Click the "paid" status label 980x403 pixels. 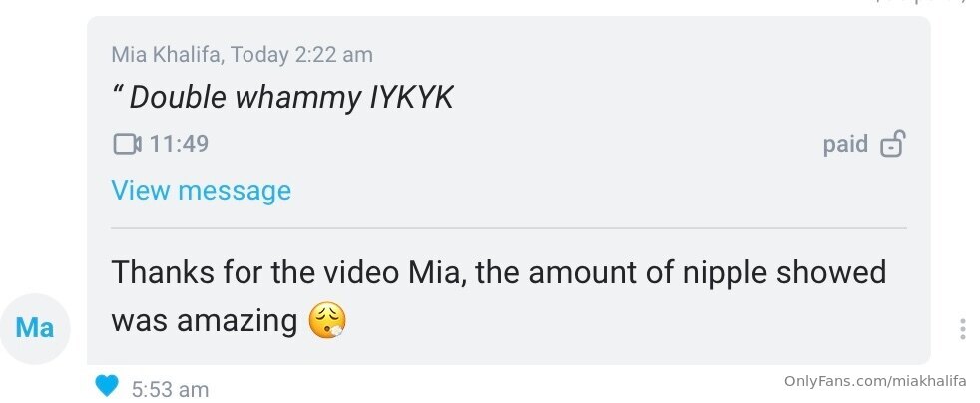pyautogui.click(x=845, y=144)
